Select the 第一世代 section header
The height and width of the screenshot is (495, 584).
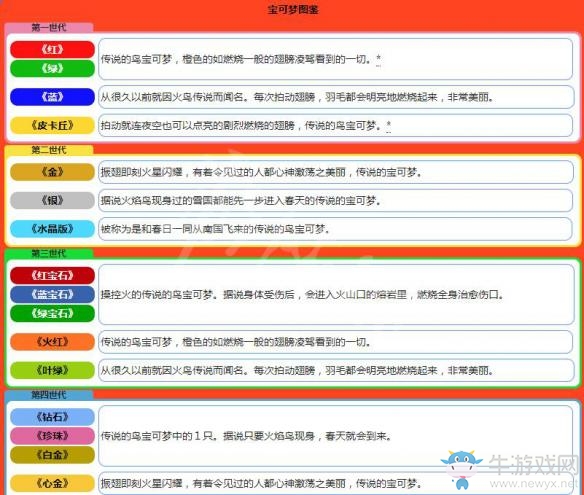pyautogui.click(x=49, y=27)
